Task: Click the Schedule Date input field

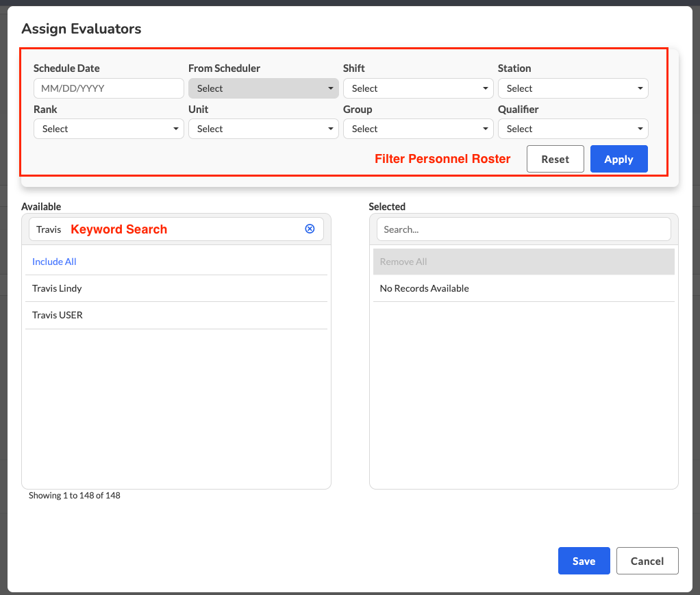Action: tap(109, 88)
